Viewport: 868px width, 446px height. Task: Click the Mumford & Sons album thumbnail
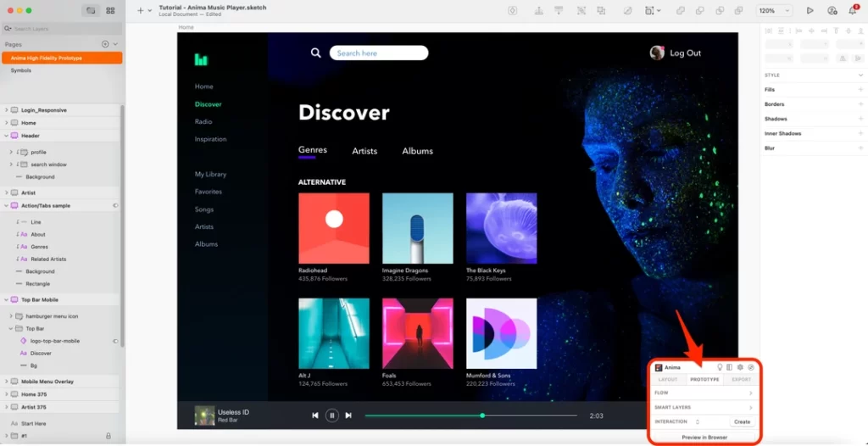click(502, 333)
